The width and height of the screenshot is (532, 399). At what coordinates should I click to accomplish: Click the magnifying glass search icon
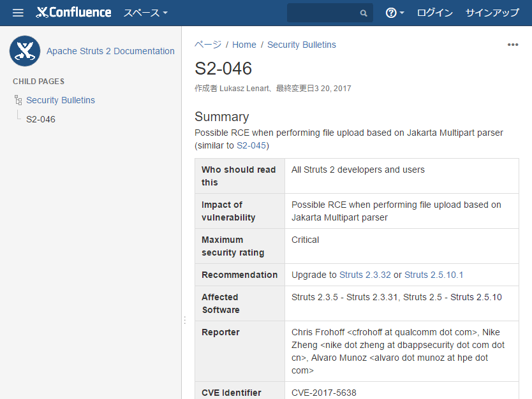click(364, 13)
